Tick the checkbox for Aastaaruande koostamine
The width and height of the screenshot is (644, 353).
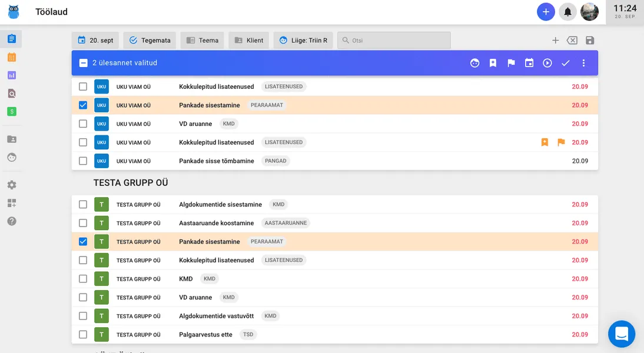tap(83, 223)
